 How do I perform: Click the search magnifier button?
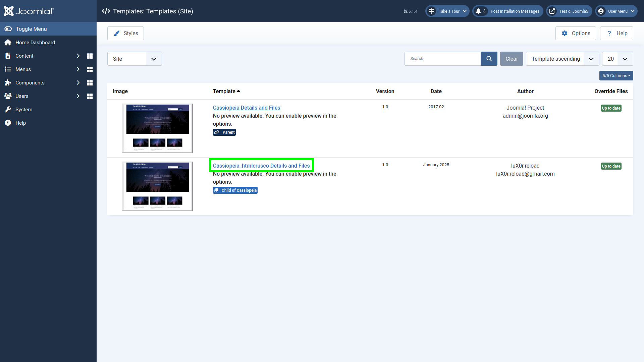(489, 59)
